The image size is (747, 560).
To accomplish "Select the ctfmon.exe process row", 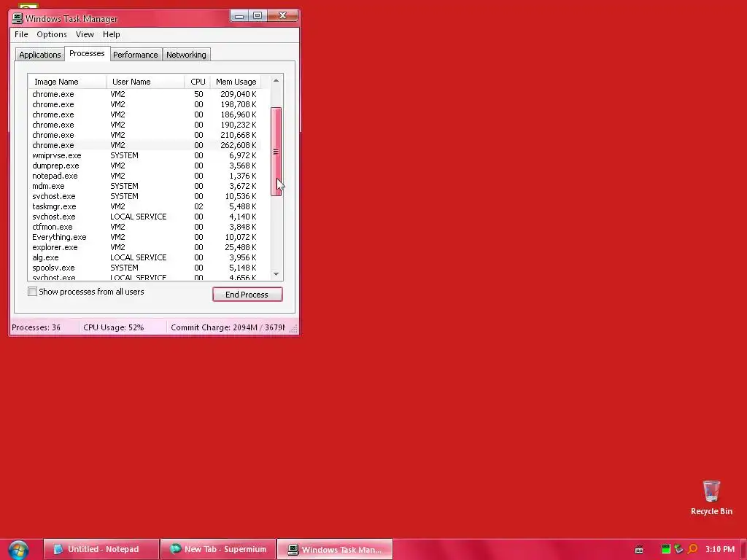I will click(144, 227).
